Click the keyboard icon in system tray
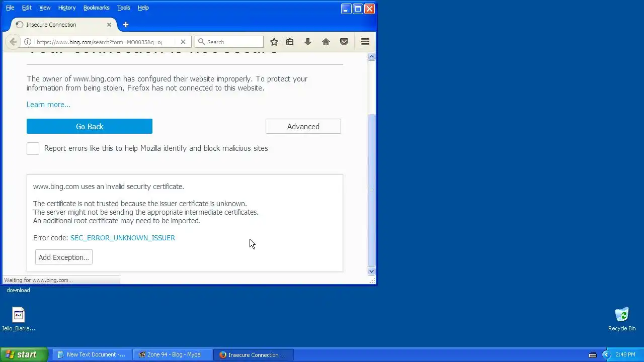This screenshot has height=362, width=644. (593, 355)
